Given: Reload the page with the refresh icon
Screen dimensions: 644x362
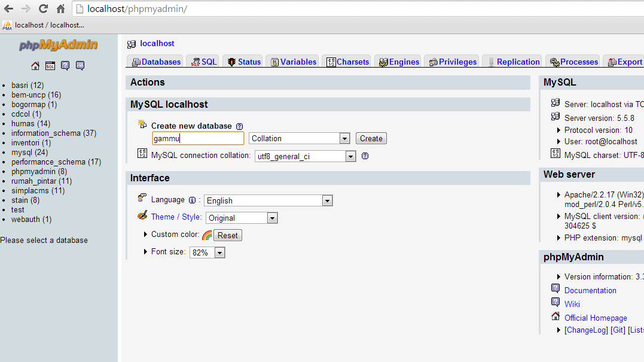Looking at the screenshot, I should (43, 8).
